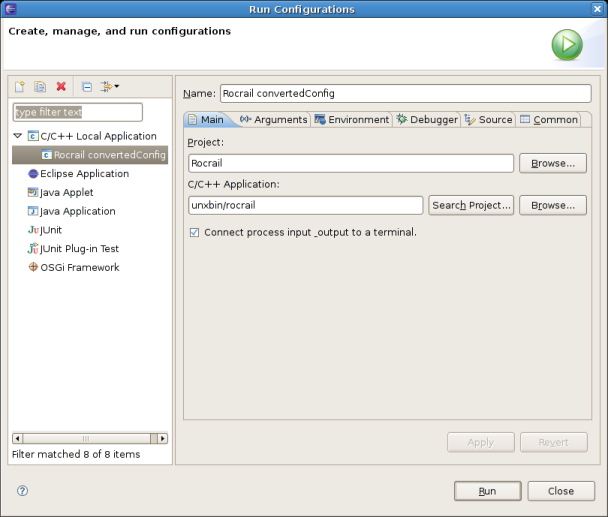This screenshot has height=517, width=608.
Task: Open the filter configurations dropdown arrow
Action: point(116,87)
